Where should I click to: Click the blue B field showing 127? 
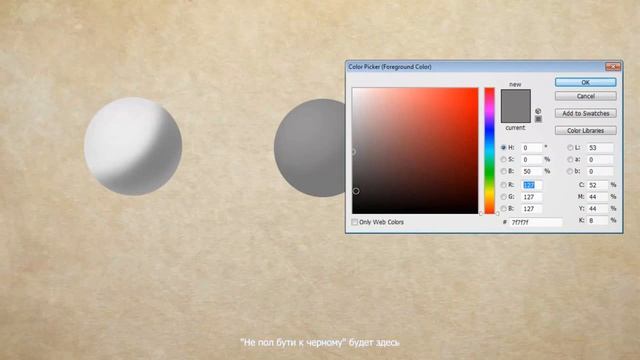(x=531, y=209)
